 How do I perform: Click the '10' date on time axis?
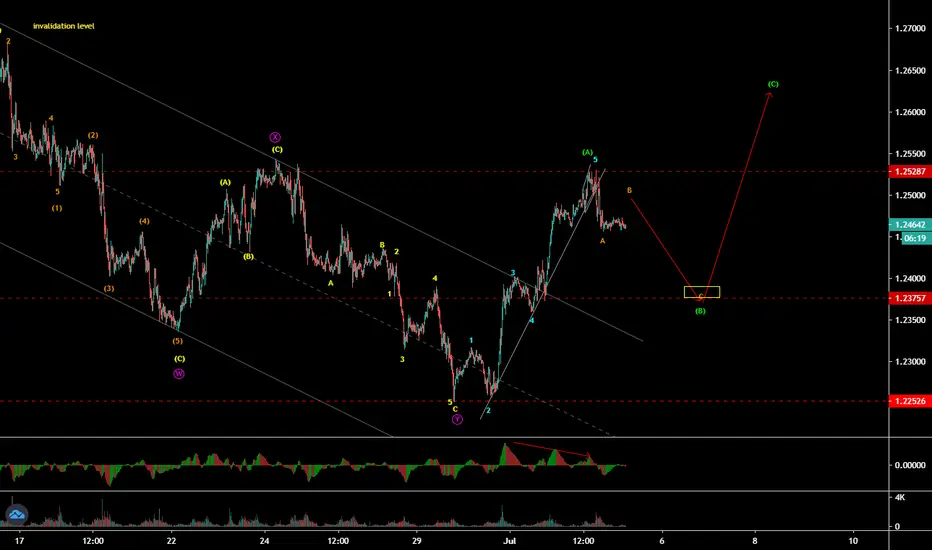tap(853, 540)
